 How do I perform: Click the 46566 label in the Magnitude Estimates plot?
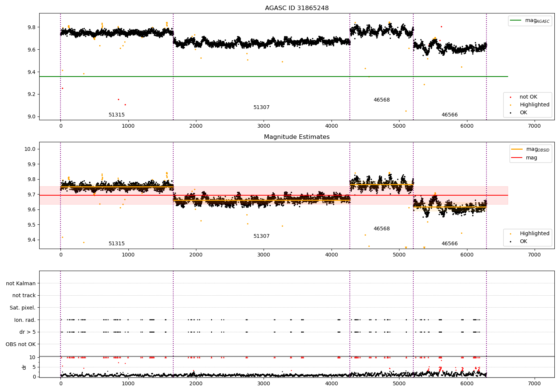[449, 244]
